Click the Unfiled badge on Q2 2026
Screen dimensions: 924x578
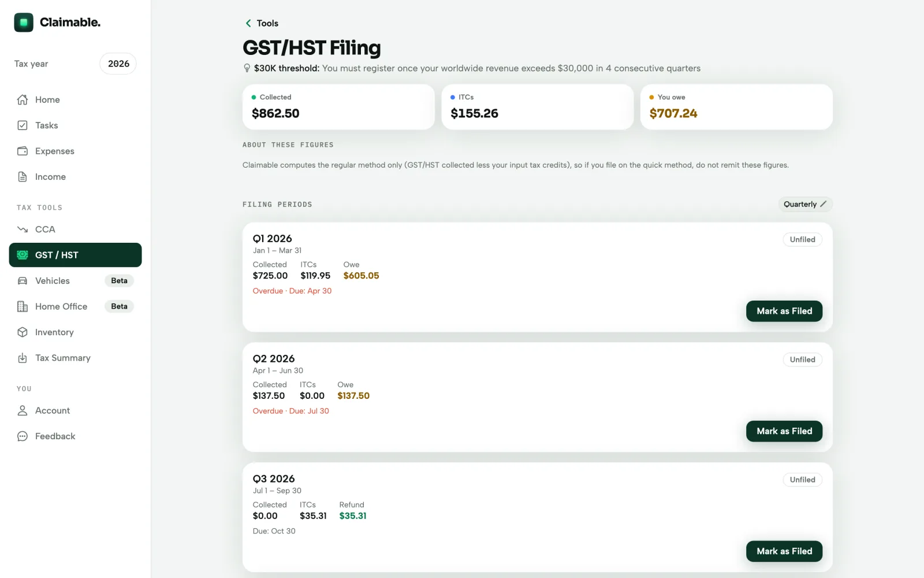click(802, 360)
